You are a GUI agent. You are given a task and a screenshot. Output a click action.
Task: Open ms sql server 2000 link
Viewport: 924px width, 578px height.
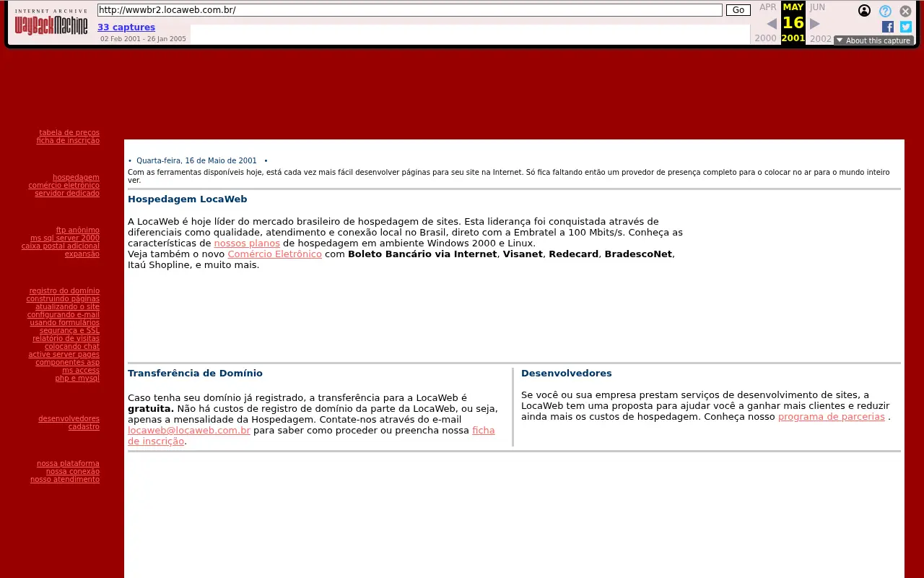point(65,238)
